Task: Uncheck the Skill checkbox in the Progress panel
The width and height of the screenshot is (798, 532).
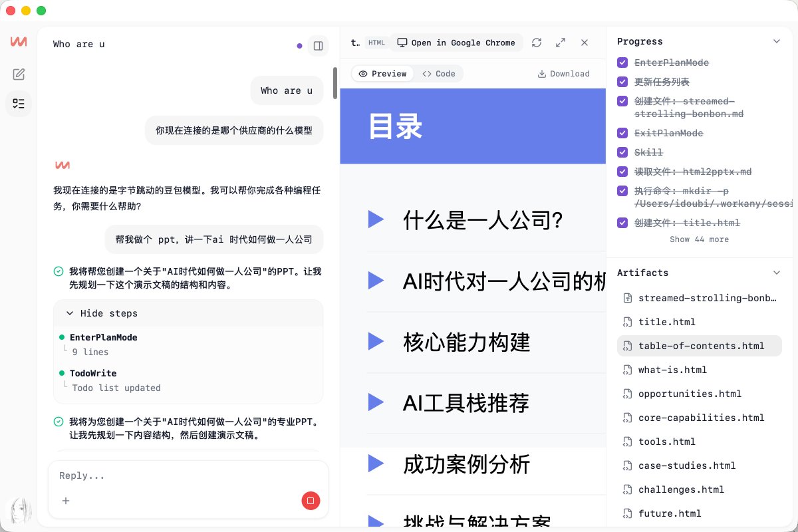Action: pos(622,152)
